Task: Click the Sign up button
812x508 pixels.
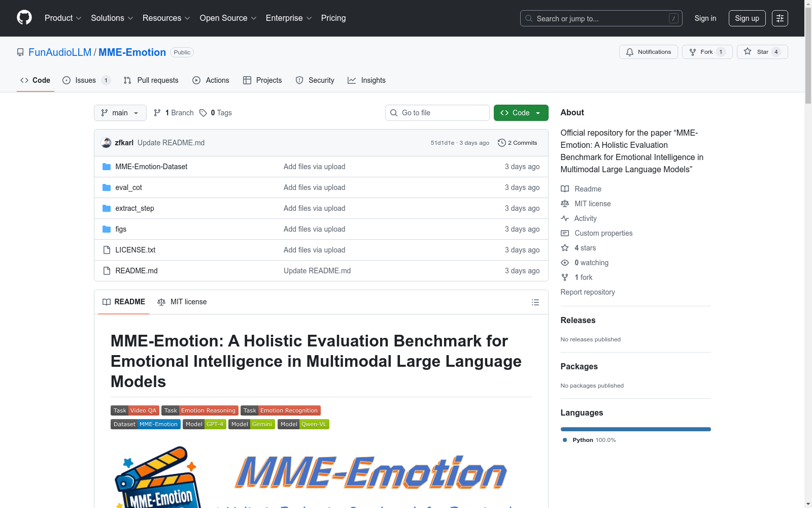Action: (x=747, y=18)
